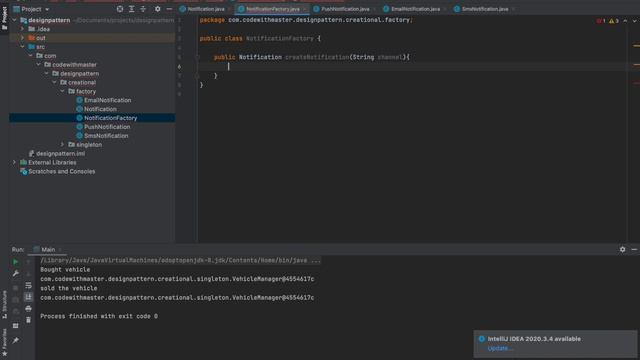Image resolution: width=640 pixels, height=360 pixels.
Task: Click the editor warnings indicator
Action: pos(614,21)
